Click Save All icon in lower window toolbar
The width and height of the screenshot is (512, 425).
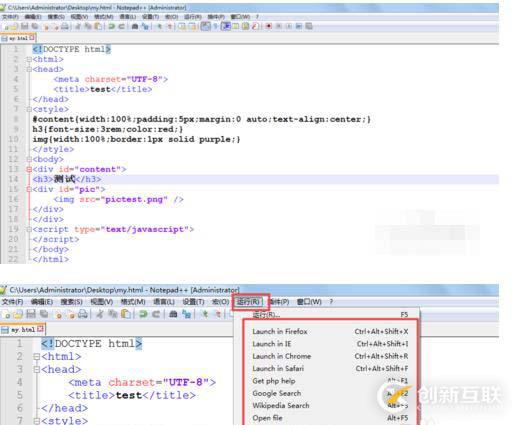44,314
